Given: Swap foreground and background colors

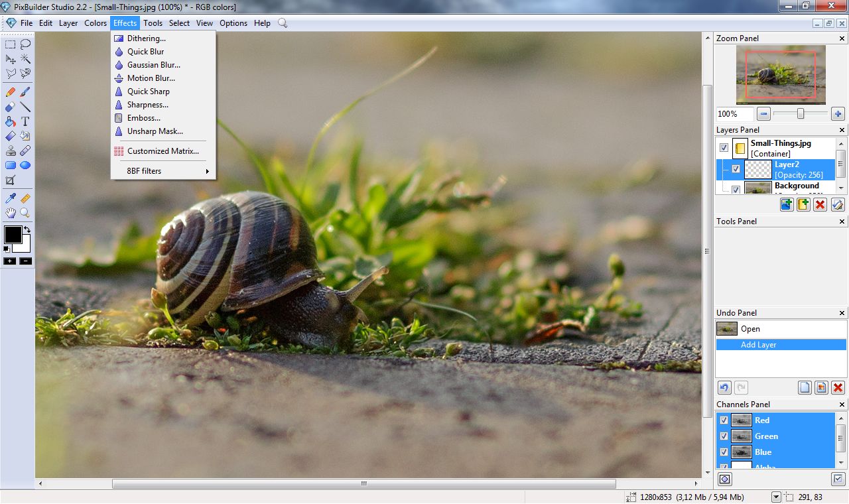Looking at the screenshot, I should 27,229.
